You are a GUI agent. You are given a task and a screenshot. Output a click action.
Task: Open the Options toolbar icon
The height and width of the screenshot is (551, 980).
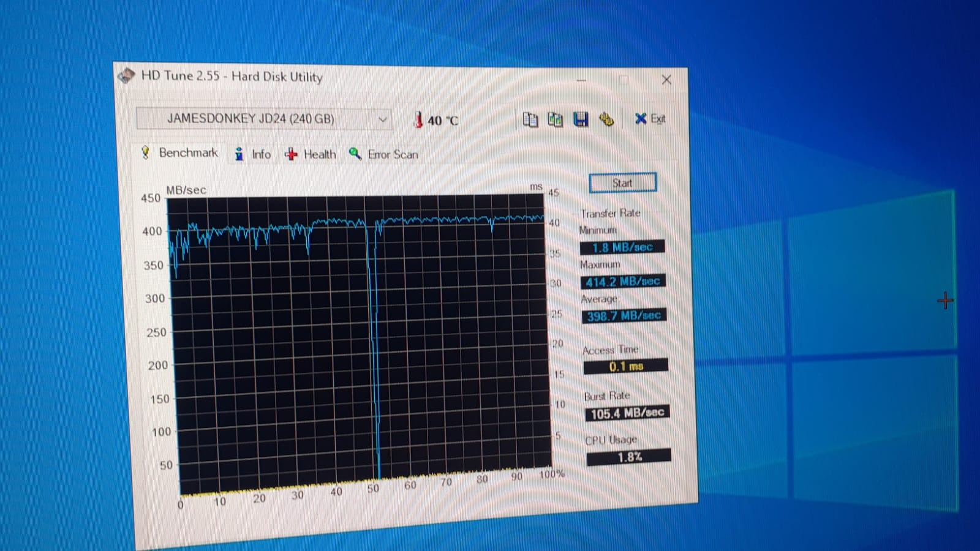[x=606, y=119]
